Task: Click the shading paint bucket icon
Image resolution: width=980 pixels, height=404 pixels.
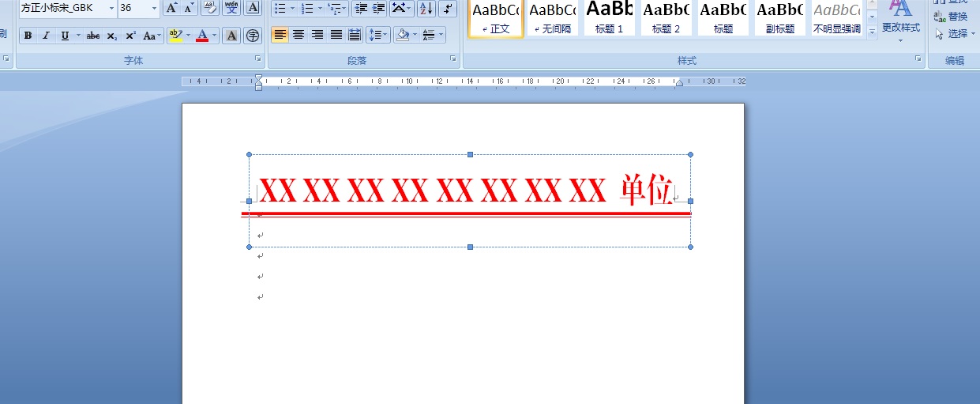Action: (403, 35)
